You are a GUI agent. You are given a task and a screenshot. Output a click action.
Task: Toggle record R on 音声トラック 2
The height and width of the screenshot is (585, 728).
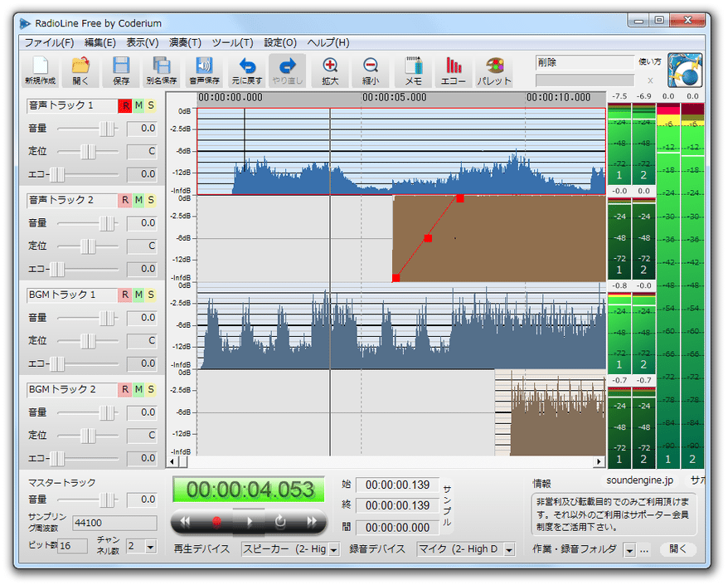click(125, 200)
